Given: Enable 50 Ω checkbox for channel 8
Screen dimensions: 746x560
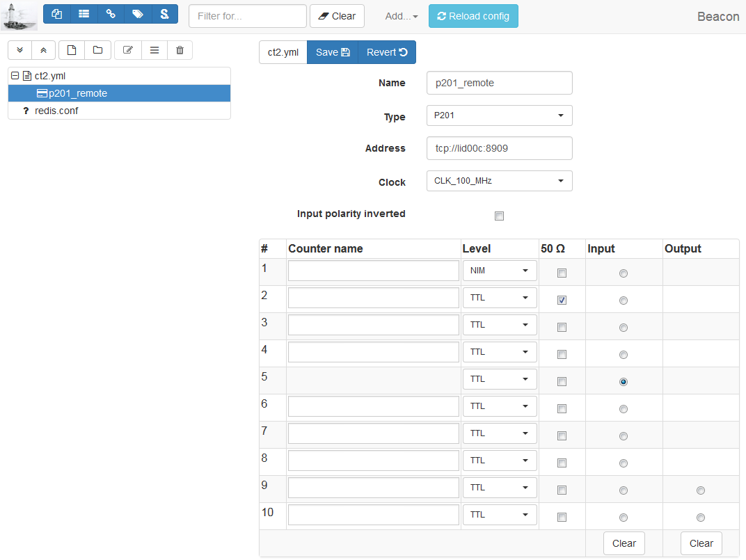Looking at the screenshot, I should (562, 463).
